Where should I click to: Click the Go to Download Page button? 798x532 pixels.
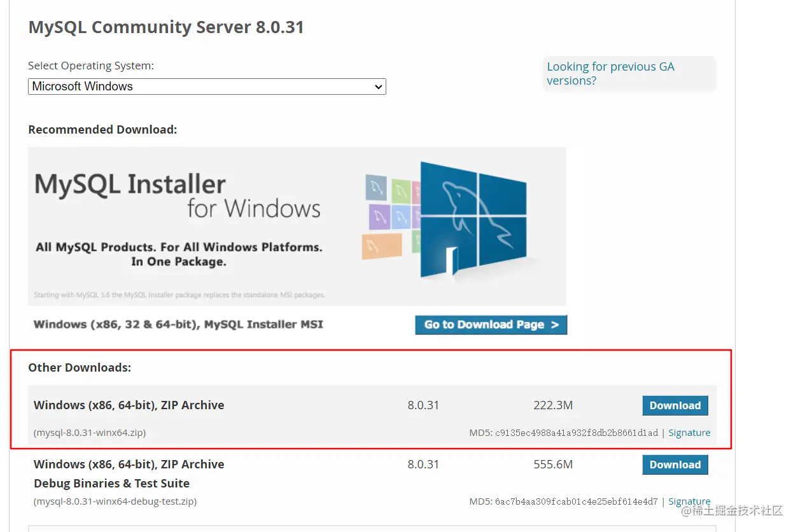(x=491, y=325)
